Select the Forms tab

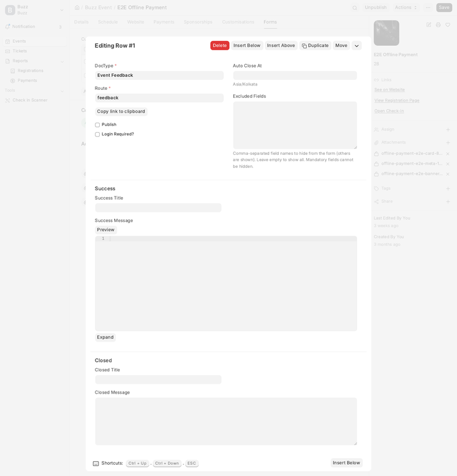(x=270, y=22)
